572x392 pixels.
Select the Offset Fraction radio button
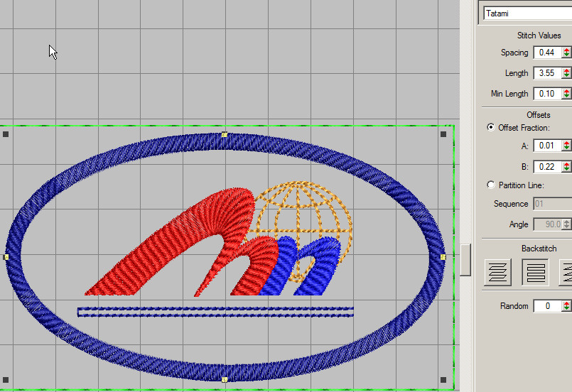pos(491,127)
